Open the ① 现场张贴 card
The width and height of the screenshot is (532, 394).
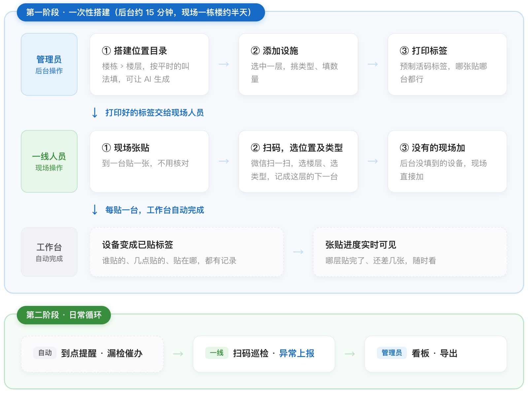[149, 161]
